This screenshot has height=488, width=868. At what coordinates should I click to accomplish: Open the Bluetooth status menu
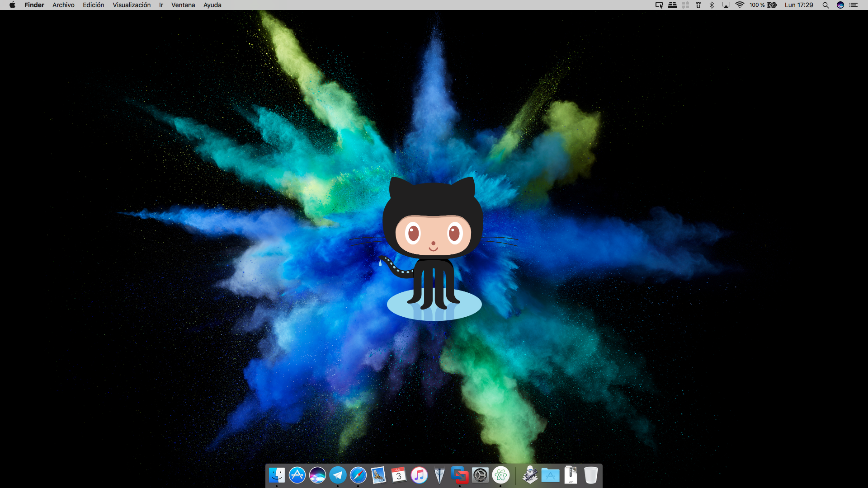click(x=712, y=5)
